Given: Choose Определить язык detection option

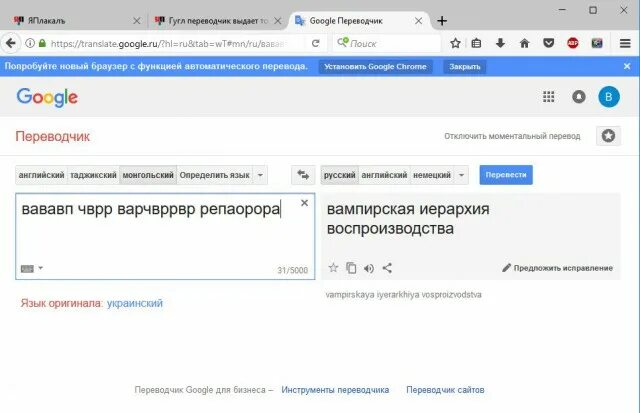Looking at the screenshot, I should [214, 175].
